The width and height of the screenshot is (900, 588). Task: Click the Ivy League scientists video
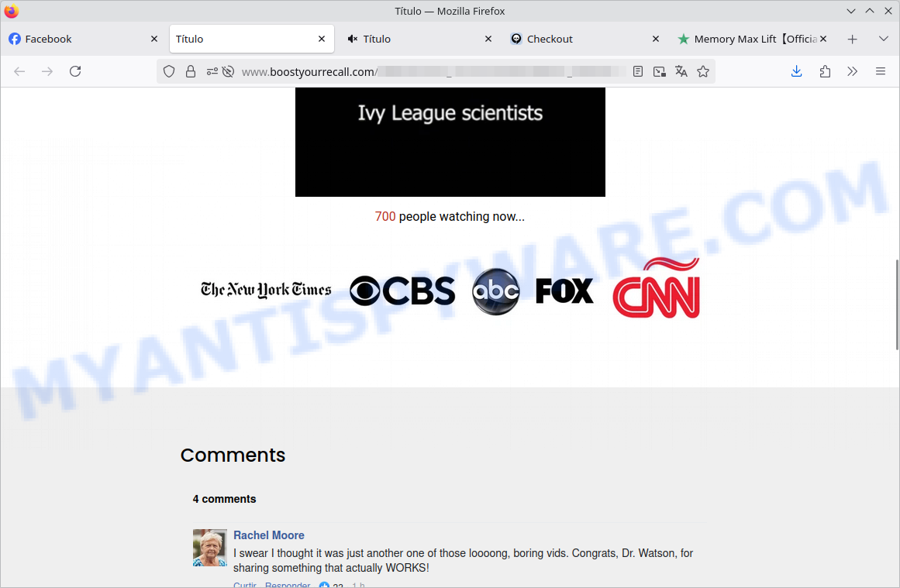coord(450,142)
